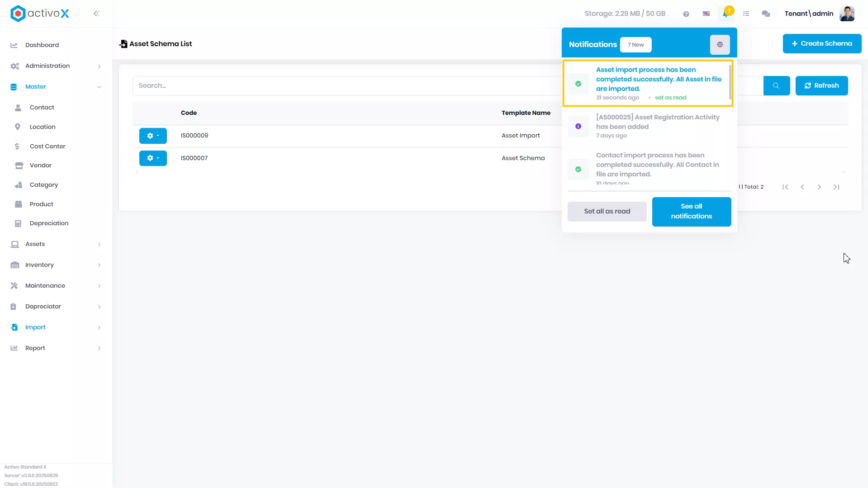Click code IS000007 cell

click(194, 158)
